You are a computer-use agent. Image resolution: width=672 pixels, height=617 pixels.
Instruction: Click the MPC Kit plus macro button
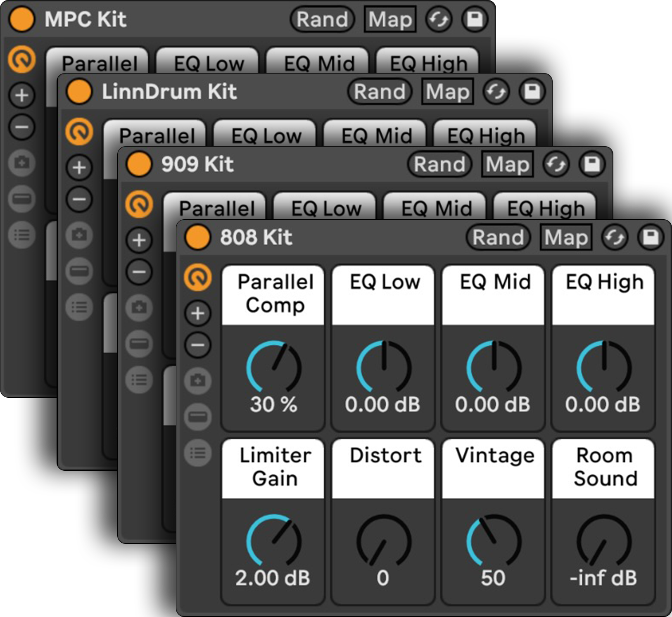(21, 95)
